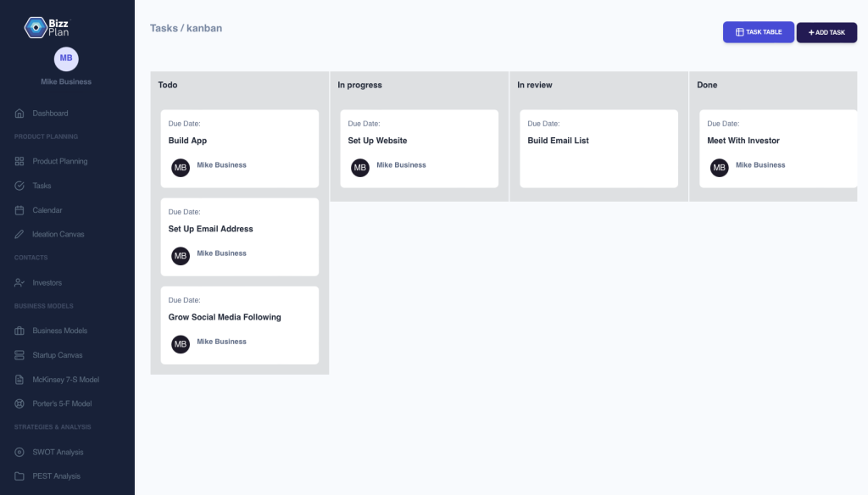
Task: Click the Business Models briefcase icon
Action: tap(19, 331)
